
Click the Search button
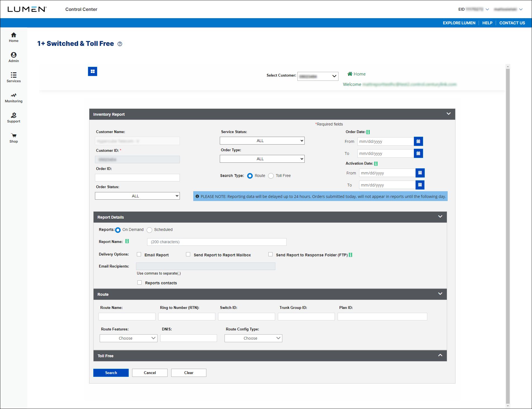(x=111, y=373)
